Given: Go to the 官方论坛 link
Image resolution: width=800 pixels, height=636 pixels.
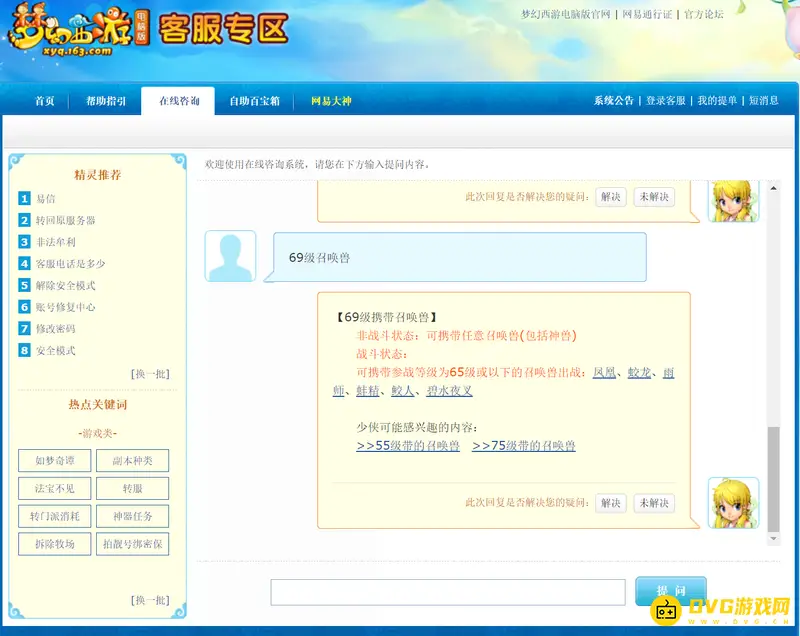Looking at the screenshot, I should (704, 14).
